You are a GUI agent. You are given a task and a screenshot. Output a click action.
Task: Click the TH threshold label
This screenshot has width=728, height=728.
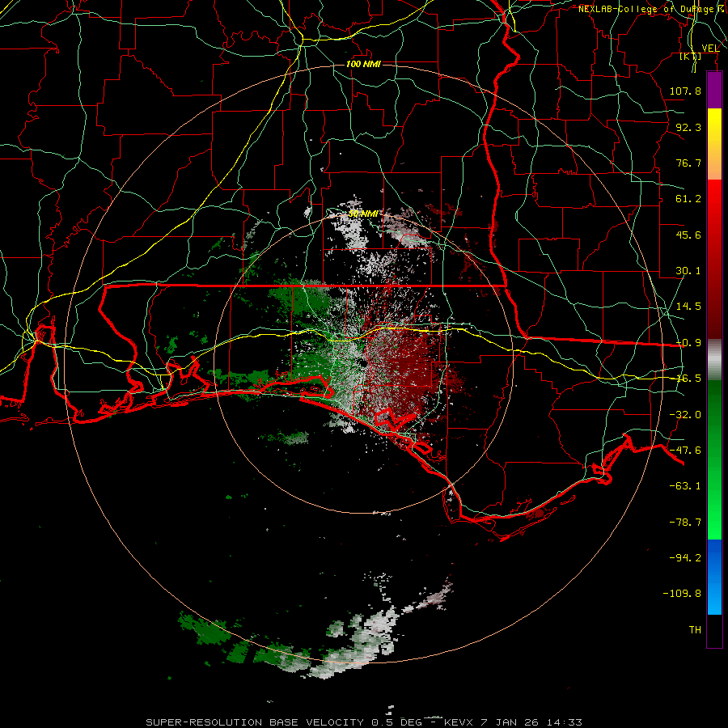tap(695, 630)
